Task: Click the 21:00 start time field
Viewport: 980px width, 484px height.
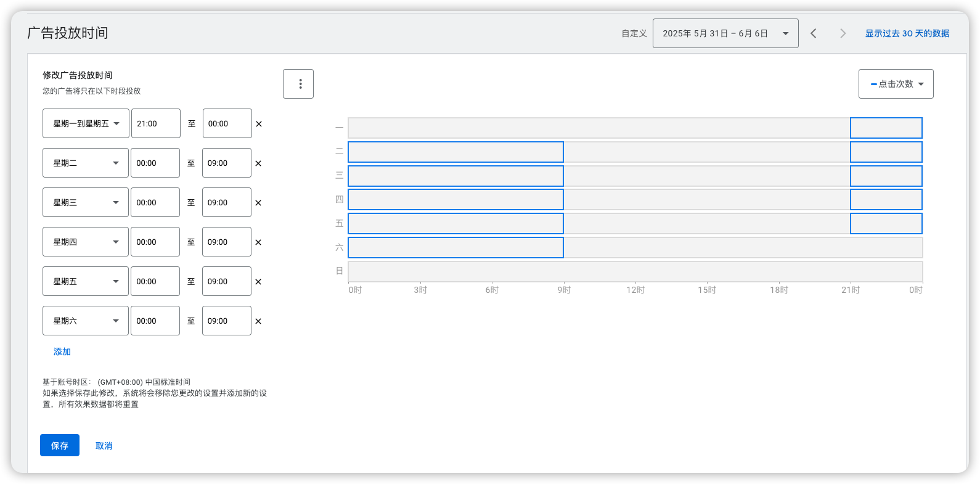Action: [x=155, y=123]
